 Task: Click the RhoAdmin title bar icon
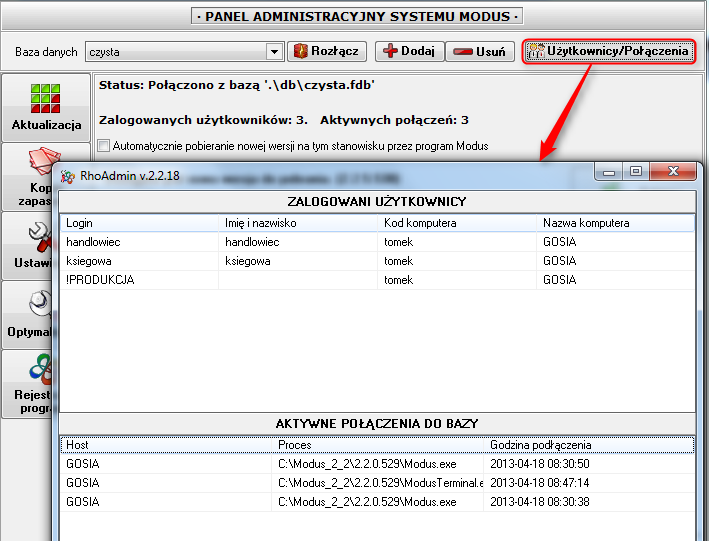pyautogui.click(x=68, y=176)
